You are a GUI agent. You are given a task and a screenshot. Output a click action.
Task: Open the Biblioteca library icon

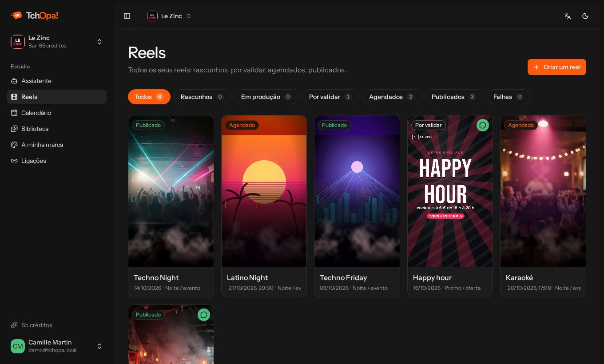pyautogui.click(x=14, y=129)
